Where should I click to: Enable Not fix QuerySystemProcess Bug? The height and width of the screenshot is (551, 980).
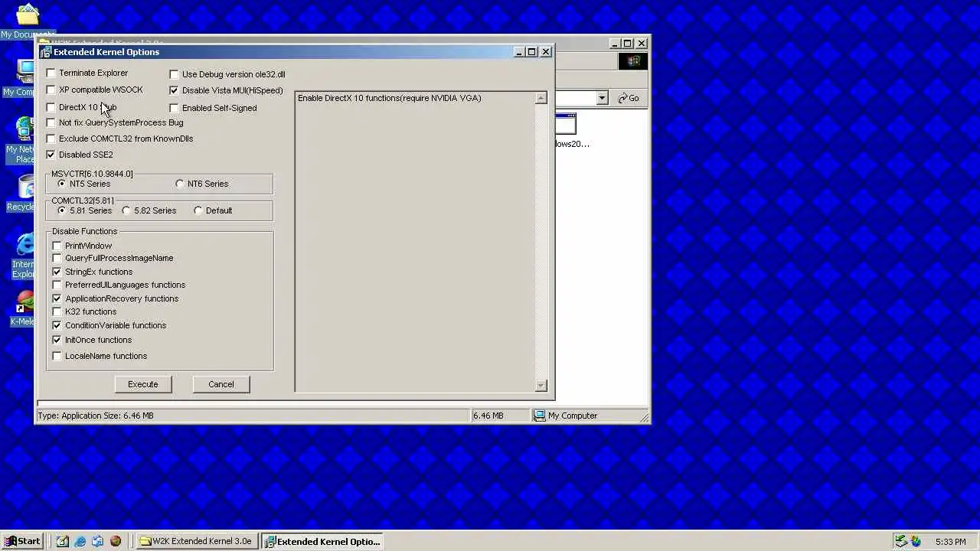(x=51, y=122)
